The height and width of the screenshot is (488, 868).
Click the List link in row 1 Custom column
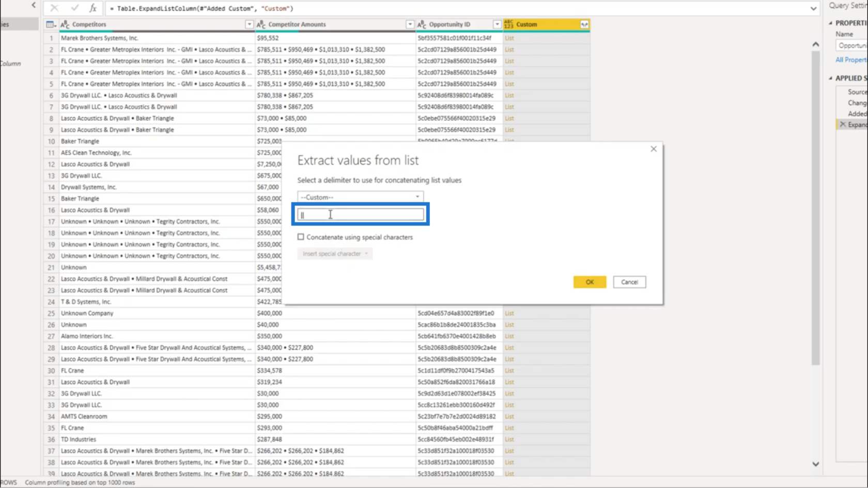click(x=509, y=38)
